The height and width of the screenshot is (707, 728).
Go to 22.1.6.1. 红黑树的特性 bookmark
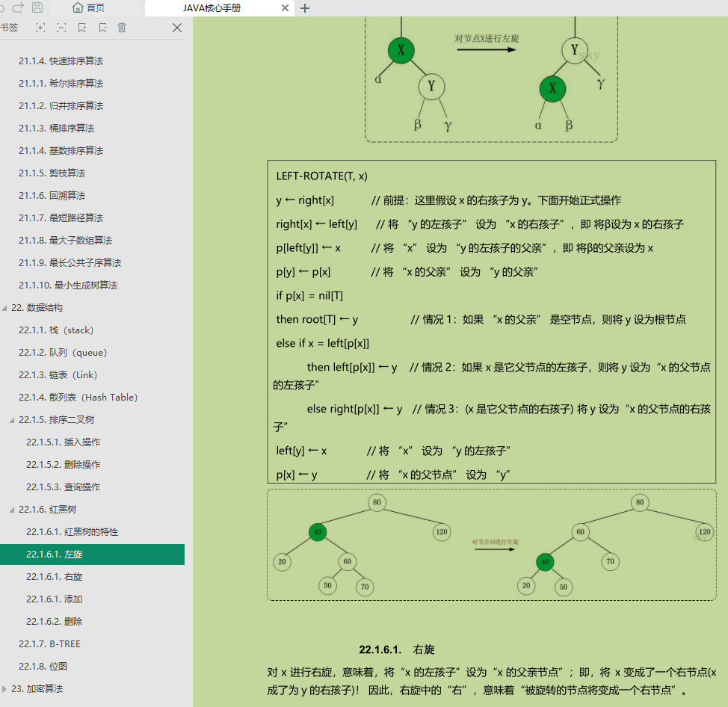(72, 532)
